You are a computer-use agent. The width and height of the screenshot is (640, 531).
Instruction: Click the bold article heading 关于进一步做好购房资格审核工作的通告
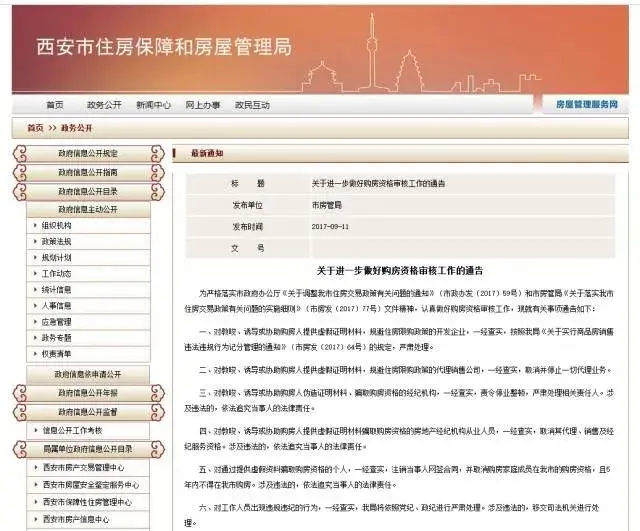pos(400,270)
